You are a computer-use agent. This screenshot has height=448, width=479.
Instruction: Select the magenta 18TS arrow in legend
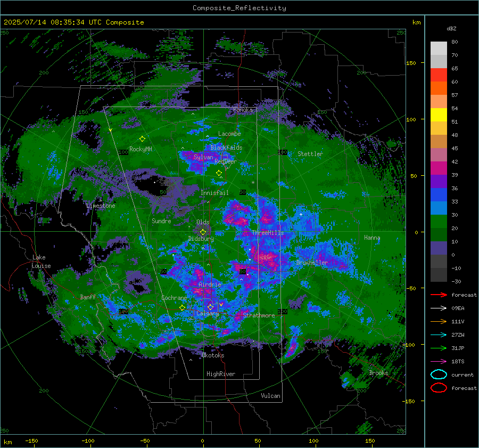[439, 362]
